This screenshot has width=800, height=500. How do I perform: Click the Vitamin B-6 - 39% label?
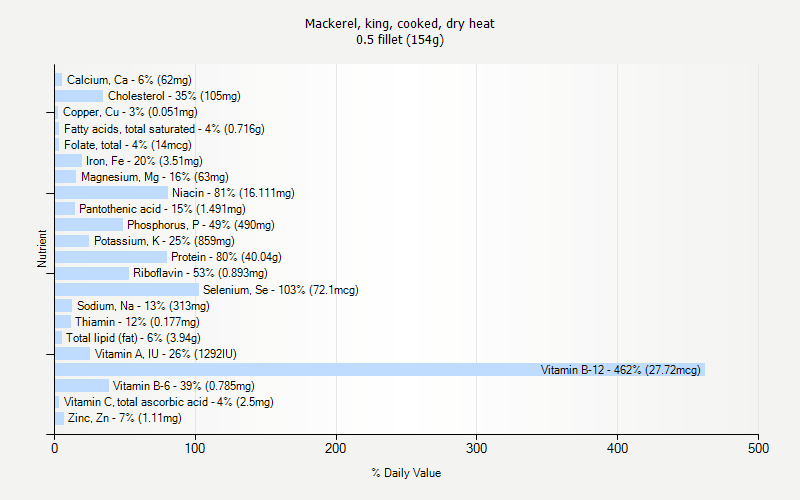coord(184,386)
